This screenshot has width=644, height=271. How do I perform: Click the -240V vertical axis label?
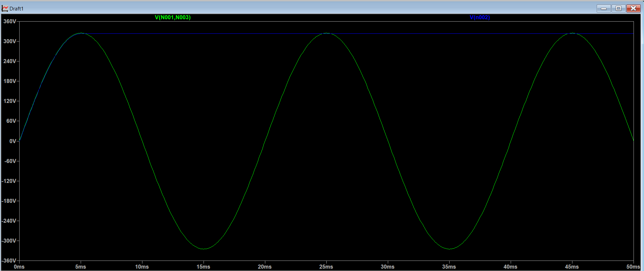coord(9,221)
